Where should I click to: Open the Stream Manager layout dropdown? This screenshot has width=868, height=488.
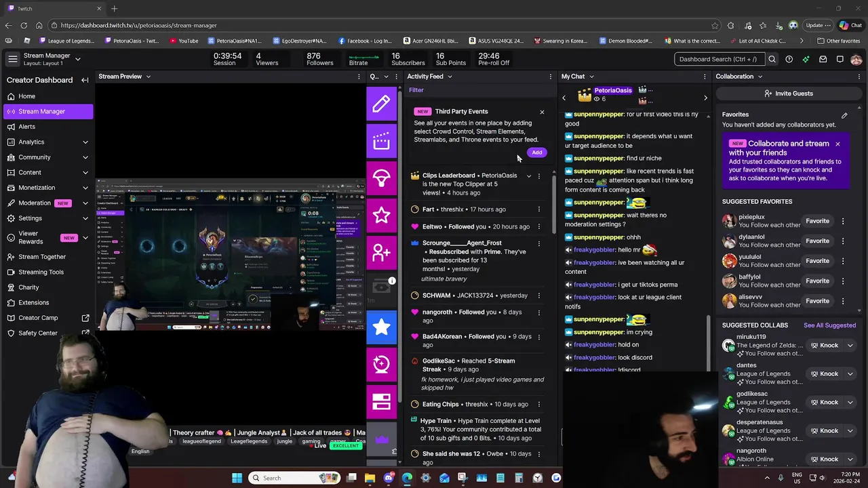point(77,59)
